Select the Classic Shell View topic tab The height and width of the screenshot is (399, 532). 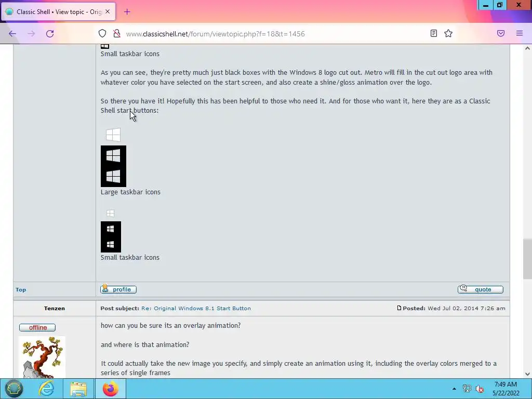pos(58,11)
